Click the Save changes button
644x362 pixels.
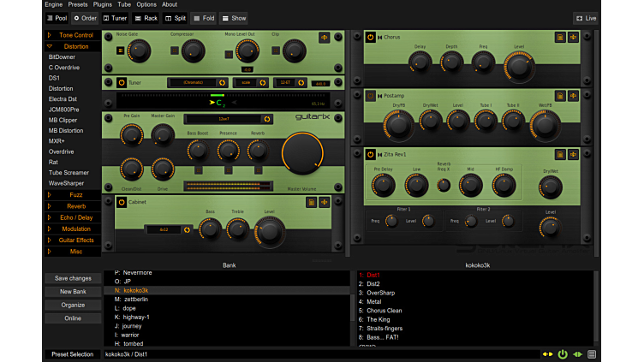click(73, 278)
